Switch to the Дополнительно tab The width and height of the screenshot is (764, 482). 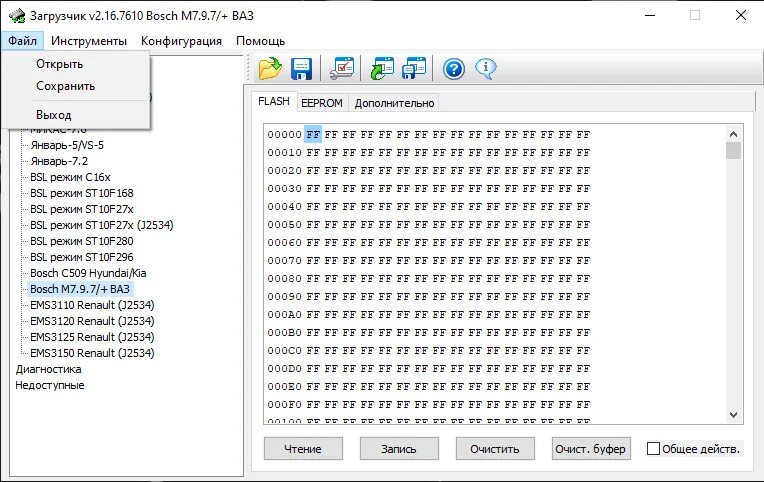click(394, 103)
